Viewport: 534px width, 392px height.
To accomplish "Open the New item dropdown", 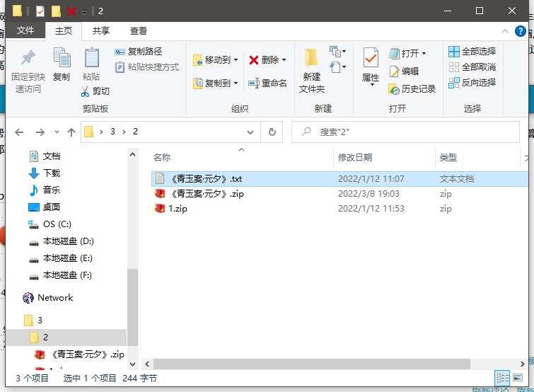I will 337,52.
